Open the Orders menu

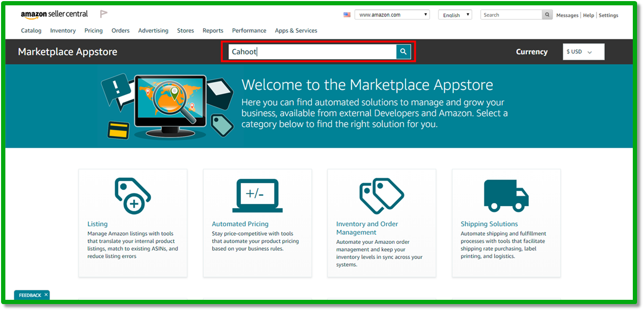point(120,30)
